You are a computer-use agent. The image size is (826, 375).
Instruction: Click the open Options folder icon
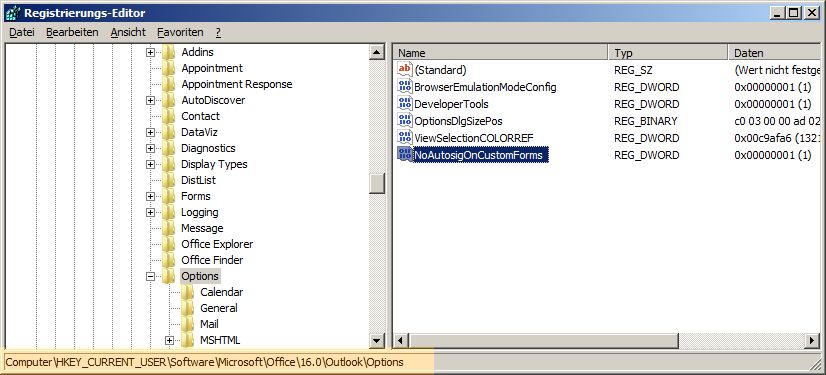(x=169, y=276)
